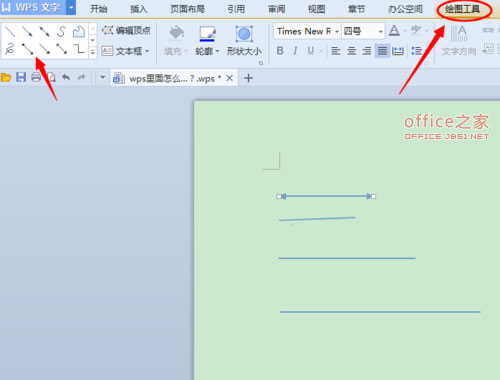The image size is (500, 380).
Task: Click the open folder icon
Action: click(x=6, y=78)
